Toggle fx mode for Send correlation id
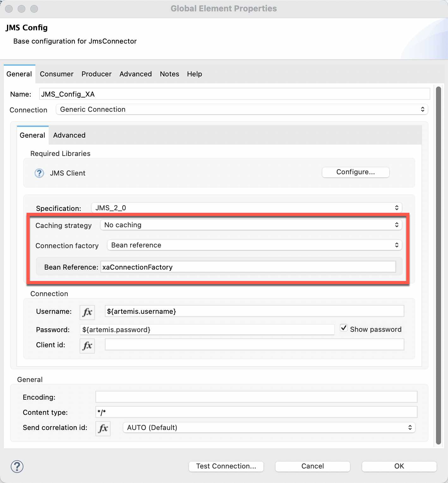 [x=103, y=428]
